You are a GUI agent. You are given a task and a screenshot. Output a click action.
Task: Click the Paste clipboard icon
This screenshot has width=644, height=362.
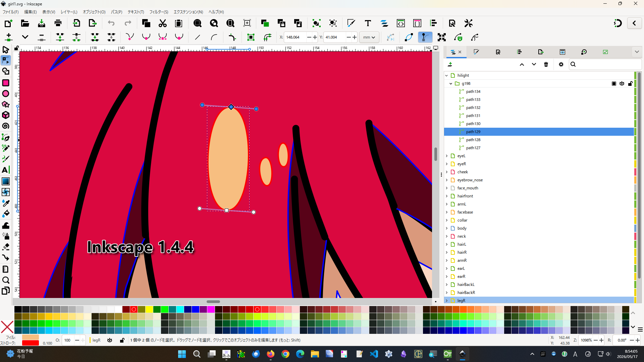(x=179, y=23)
